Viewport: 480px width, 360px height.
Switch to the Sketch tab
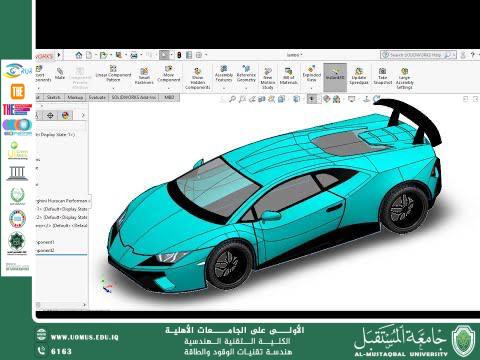point(54,97)
